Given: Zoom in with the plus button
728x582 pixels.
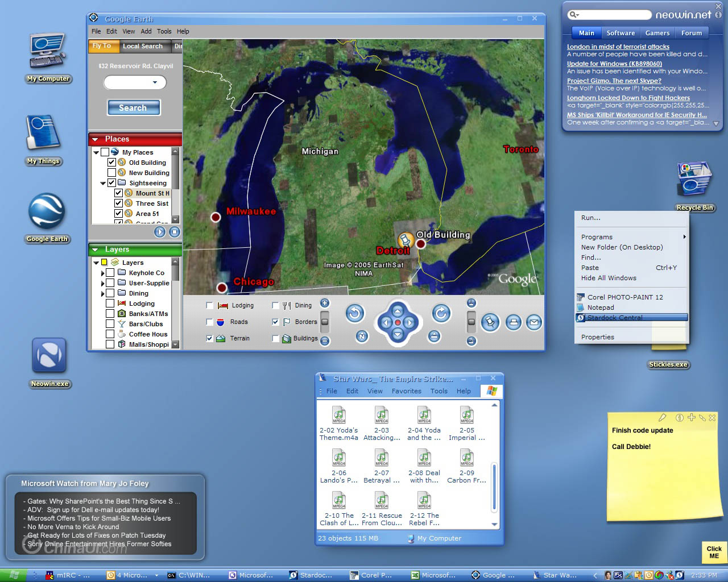Looking at the screenshot, I should point(325,303).
